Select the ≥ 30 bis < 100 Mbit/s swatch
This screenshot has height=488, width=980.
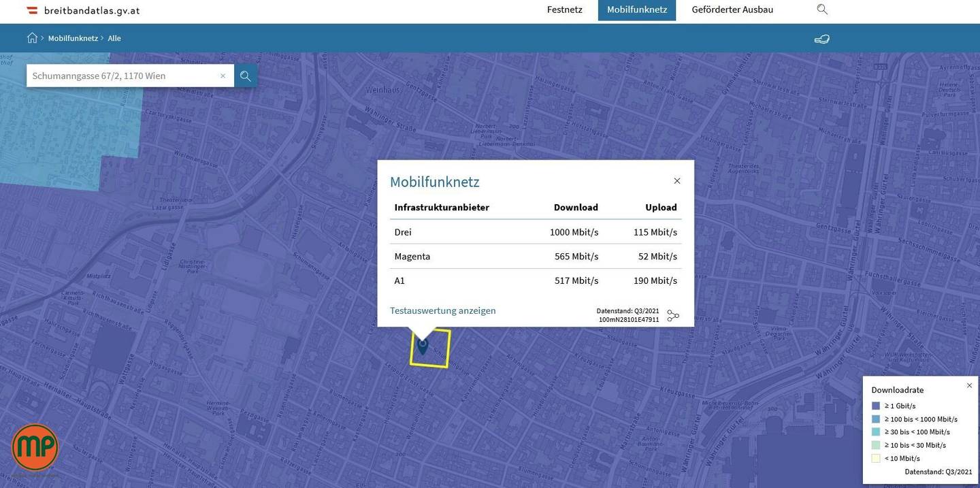coord(876,432)
